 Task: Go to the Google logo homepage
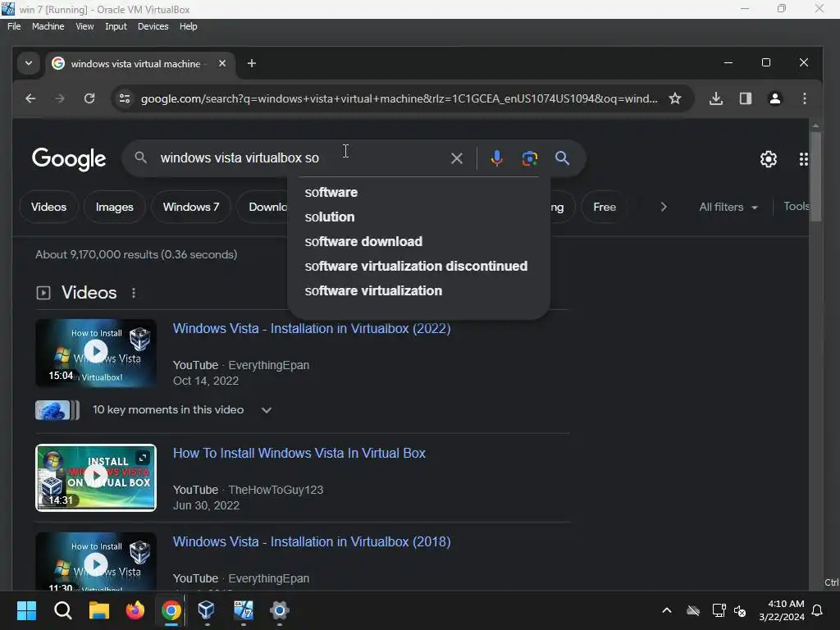[69, 159]
